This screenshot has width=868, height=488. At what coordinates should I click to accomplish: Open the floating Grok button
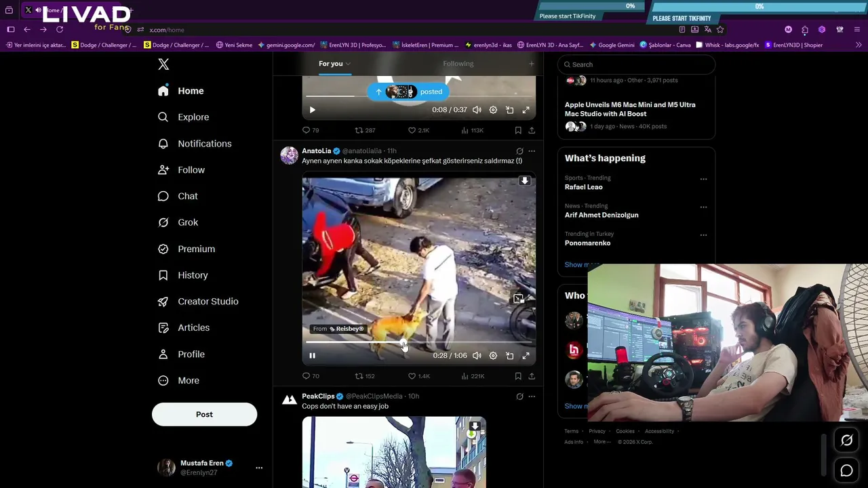(x=847, y=441)
